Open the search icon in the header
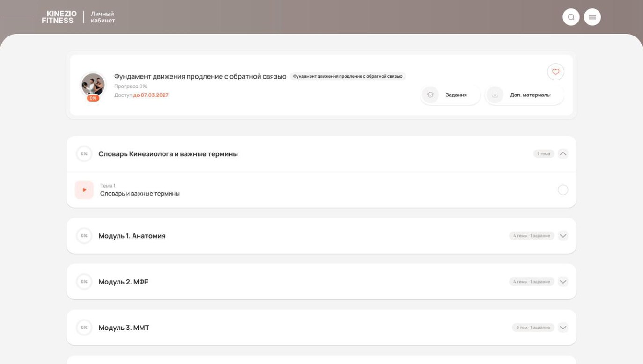643x364 pixels. click(571, 17)
